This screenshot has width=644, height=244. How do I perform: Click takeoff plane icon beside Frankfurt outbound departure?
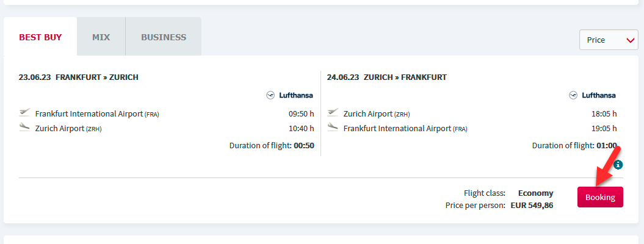(24, 112)
